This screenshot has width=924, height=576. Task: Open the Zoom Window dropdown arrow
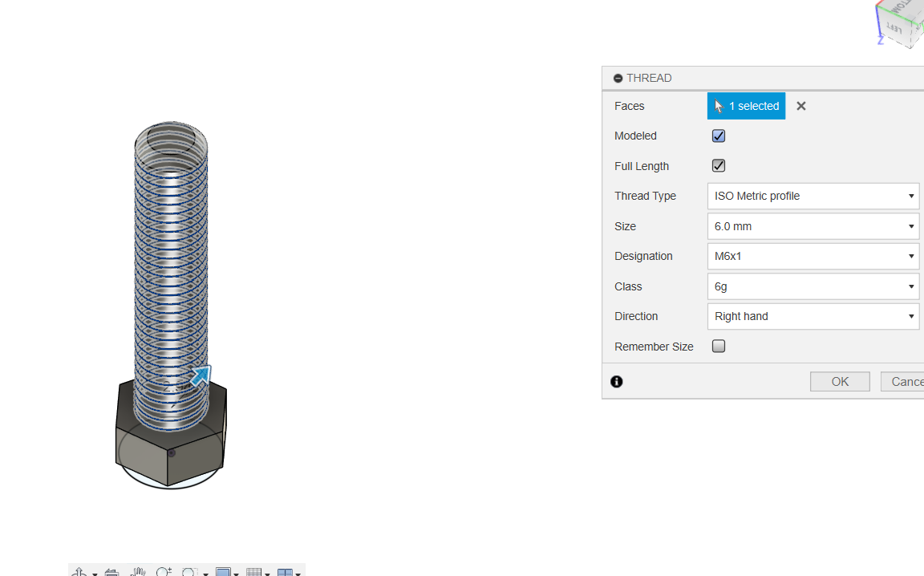click(205, 574)
